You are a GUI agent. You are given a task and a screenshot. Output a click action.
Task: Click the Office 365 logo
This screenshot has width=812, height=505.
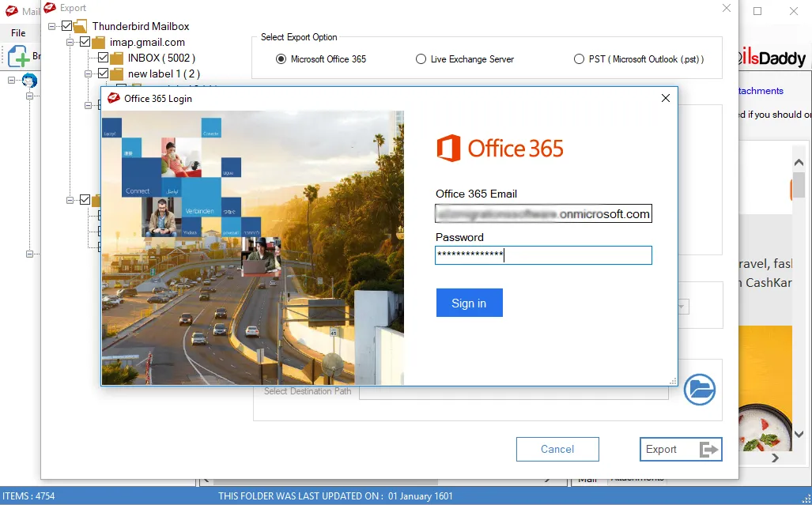point(500,148)
